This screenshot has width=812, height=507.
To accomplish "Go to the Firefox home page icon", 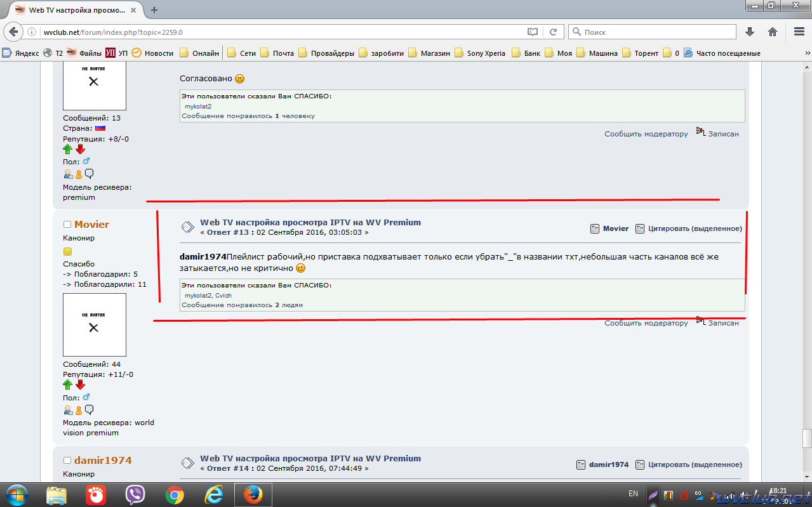I will pyautogui.click(x=773, y=32).
